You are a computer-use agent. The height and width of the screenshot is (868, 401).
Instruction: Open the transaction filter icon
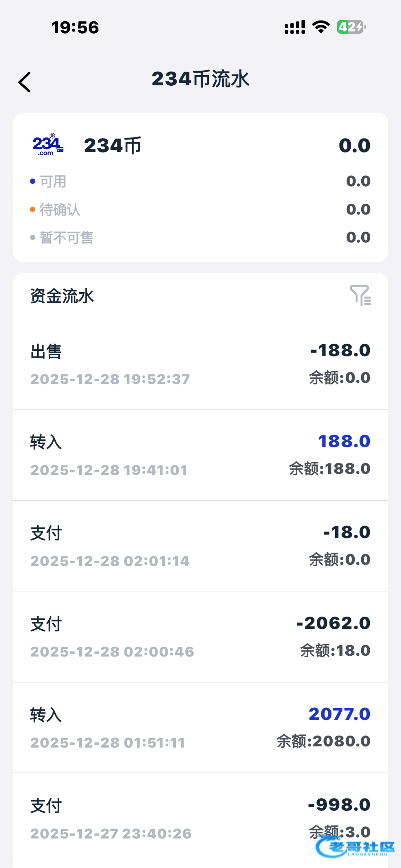[x=360, y=295]
